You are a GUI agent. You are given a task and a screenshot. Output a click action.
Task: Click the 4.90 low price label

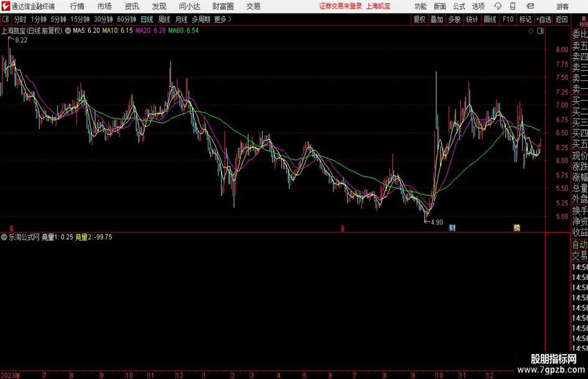(x=437, y=222)
